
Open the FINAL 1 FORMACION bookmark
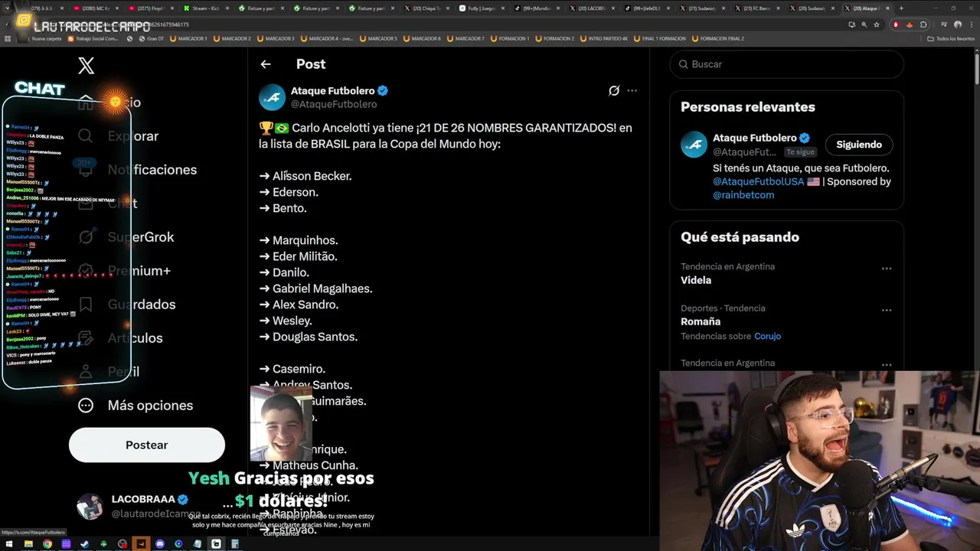pyautogui.click(x=659, y=38)
